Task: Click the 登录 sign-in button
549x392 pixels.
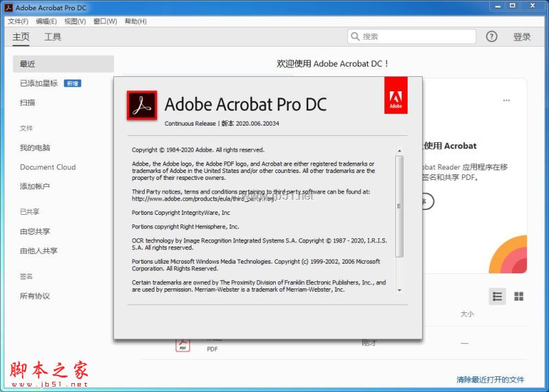Action: (x=522, y=37)
